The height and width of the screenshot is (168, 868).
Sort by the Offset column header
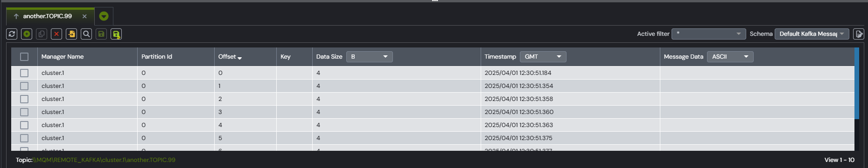pos(227,57)
